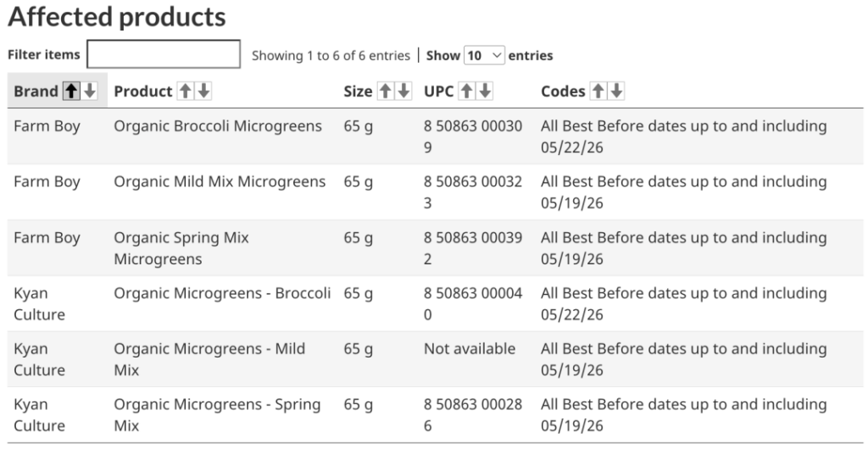Image resolution: width=868 pixels, height=449 pixels.
Task: Sort Size column descending arrow
Action: pyautogui.click(x=404, y=91)
